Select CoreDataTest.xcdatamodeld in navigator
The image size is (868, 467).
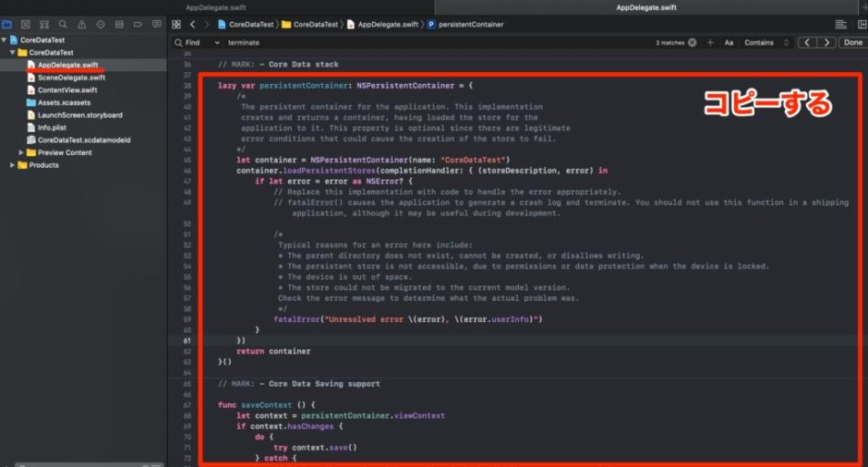tap(83, 140)
